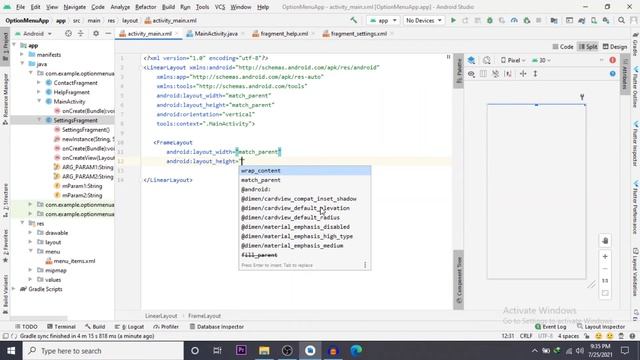Open the app run configuration dropdown
640x360 pixels.
click(382, 20)
